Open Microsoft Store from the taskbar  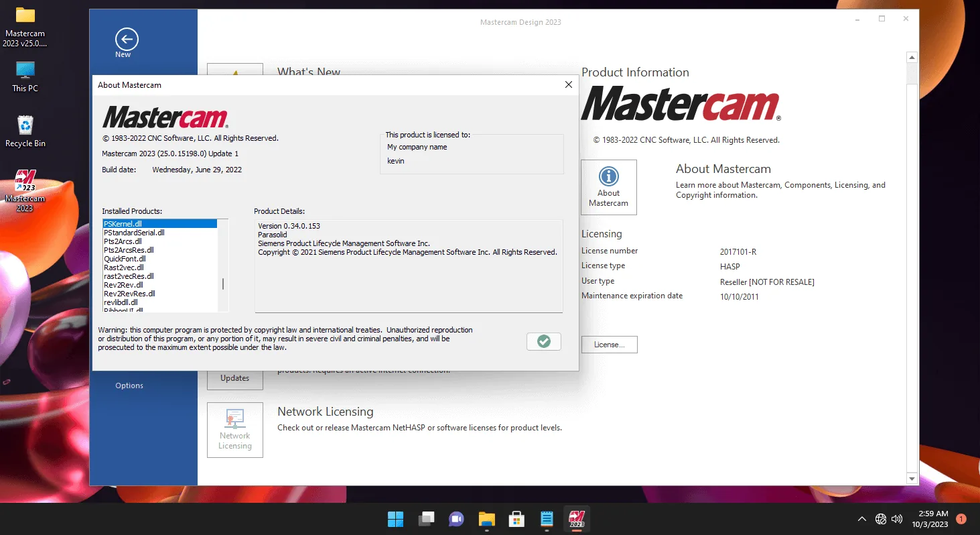[516, 519]
